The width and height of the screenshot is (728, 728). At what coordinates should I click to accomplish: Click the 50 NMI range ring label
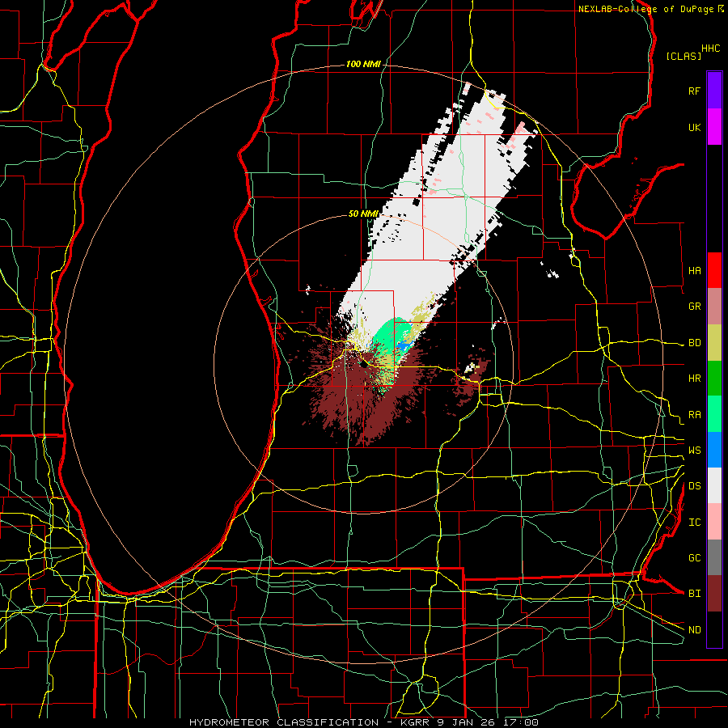tap(363, 214)
